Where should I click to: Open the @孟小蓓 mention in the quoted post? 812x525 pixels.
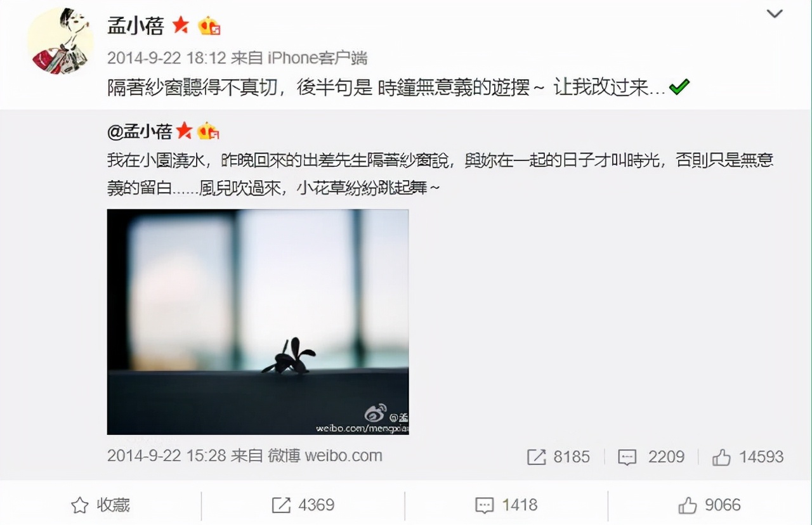click(x=140, y=131)
